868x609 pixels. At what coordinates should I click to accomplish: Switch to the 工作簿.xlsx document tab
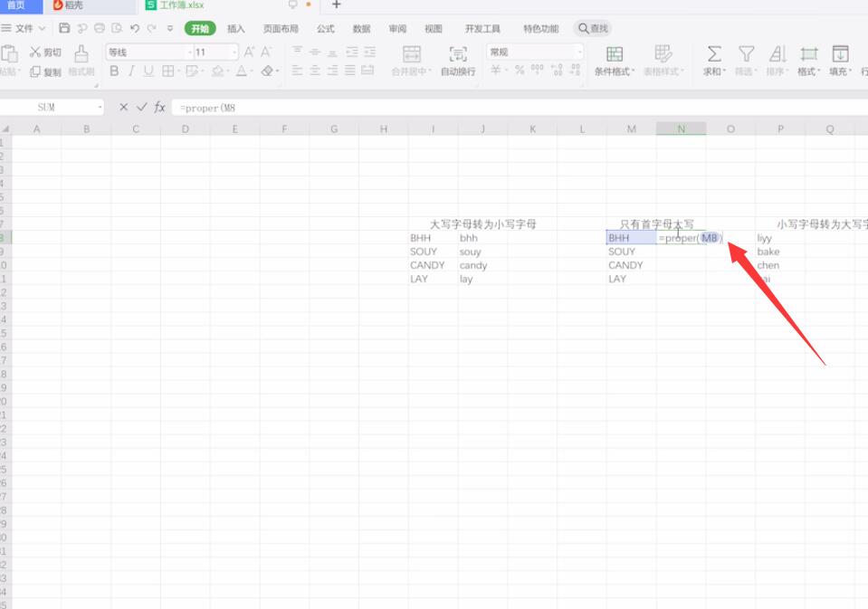pos(182,5)
